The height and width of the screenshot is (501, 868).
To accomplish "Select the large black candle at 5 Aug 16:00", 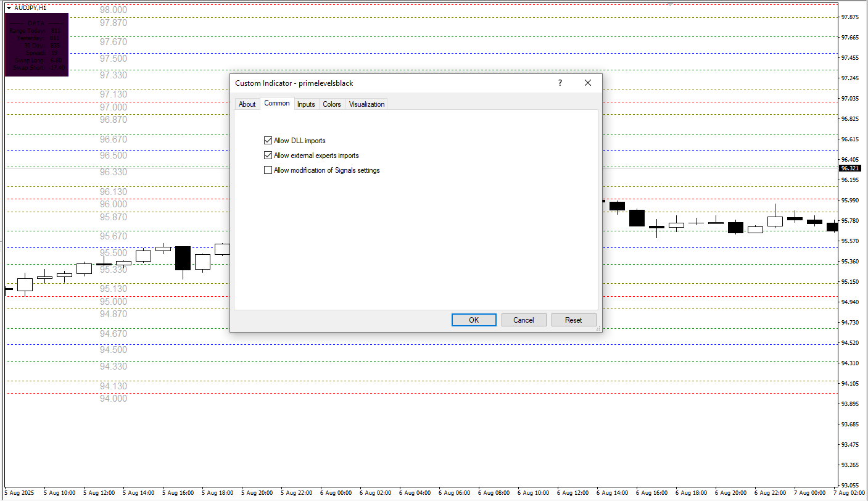I will click(x=183, y=258).
